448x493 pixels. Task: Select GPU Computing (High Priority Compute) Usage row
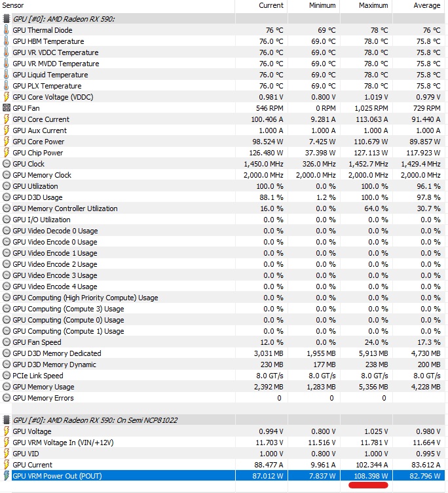(x=224, y=298)
